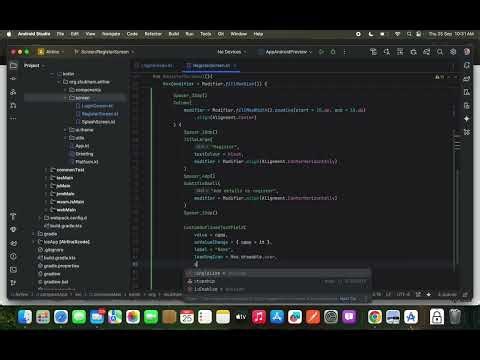Open the Terminal tool window icon

(13, 270)
